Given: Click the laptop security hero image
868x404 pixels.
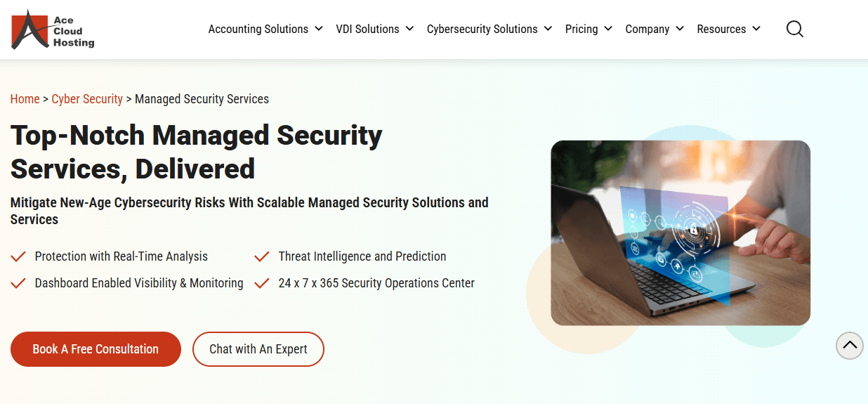Looking at the screenshot, I should [680, 233].
